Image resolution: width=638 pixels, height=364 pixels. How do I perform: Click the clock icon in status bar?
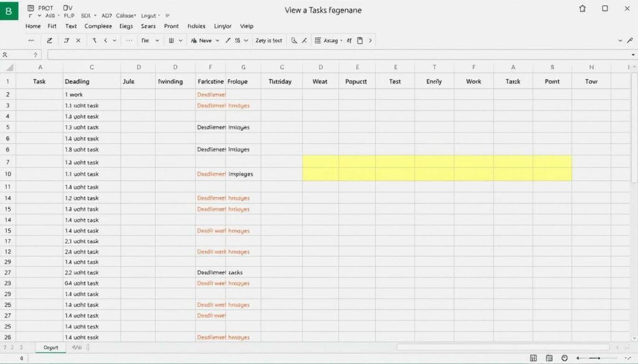click(564, 358)
